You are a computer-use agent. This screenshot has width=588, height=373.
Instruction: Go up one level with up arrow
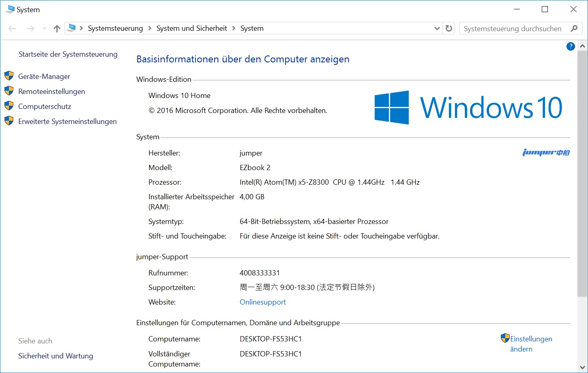[x=57, y=28]
